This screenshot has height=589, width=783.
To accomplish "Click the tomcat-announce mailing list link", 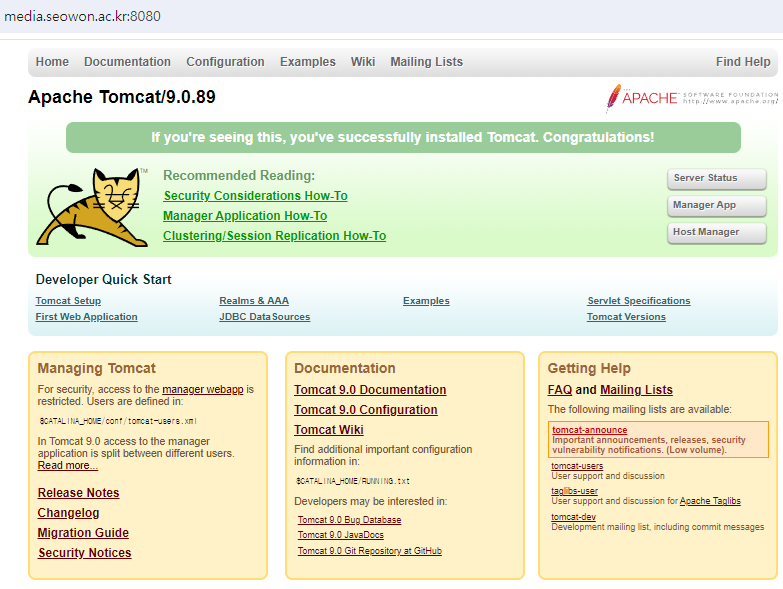I will [x=589, y=430].
